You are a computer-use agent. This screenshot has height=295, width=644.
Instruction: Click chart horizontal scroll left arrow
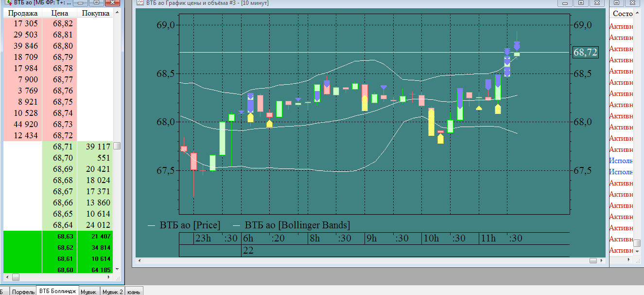(139, 261)
